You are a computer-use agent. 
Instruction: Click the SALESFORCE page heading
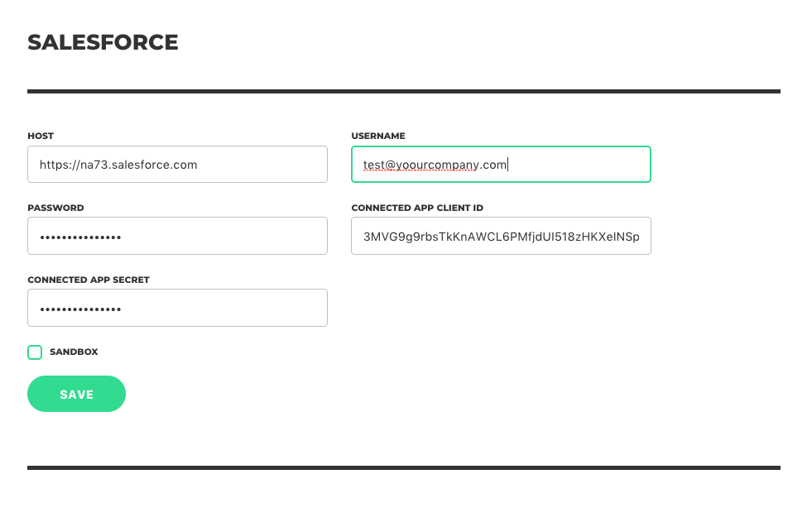[103, 42]
